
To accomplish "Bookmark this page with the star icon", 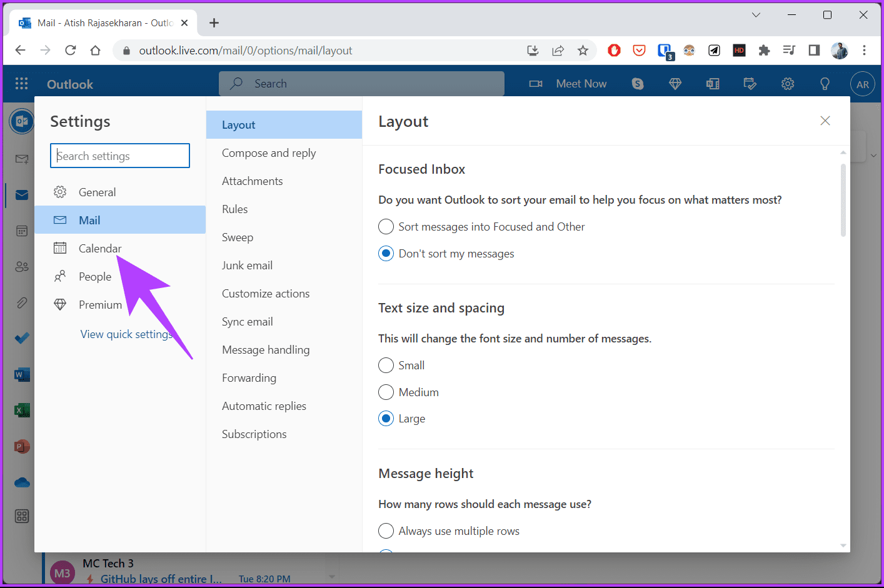I will coord(583,51).
